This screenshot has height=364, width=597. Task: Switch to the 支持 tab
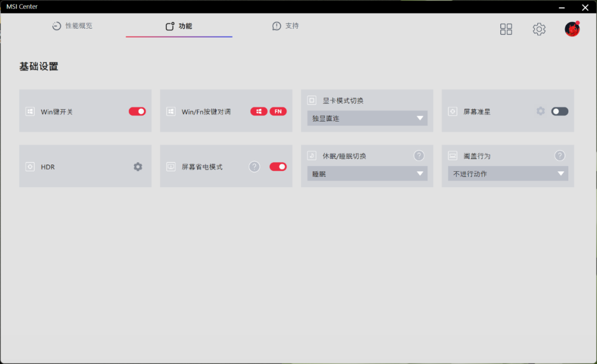click(x=286, y=26)
